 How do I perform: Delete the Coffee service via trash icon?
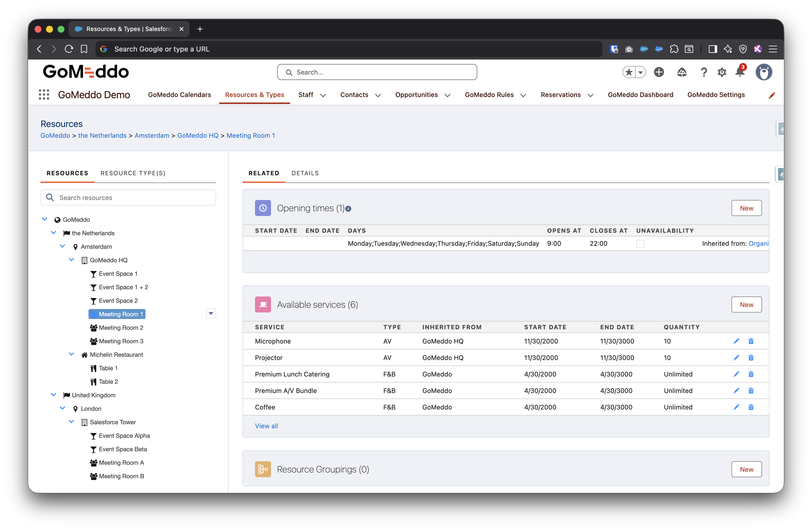(751, 407)
